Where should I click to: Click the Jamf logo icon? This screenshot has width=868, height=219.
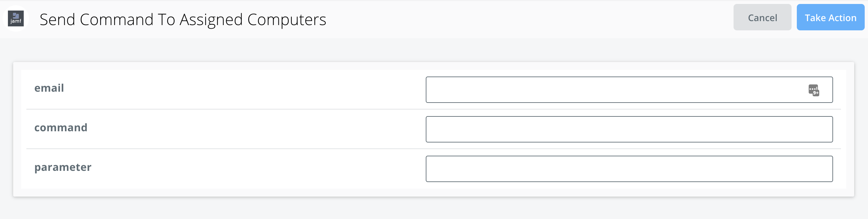tap(16, 18)
